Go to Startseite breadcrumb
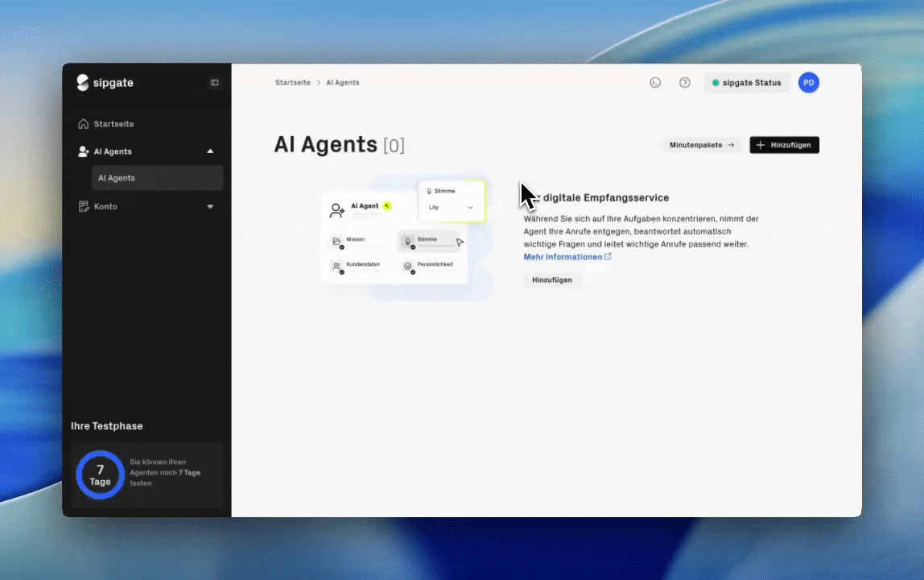The height and width of the screenshot is (580, 924). tap(292, 83)
